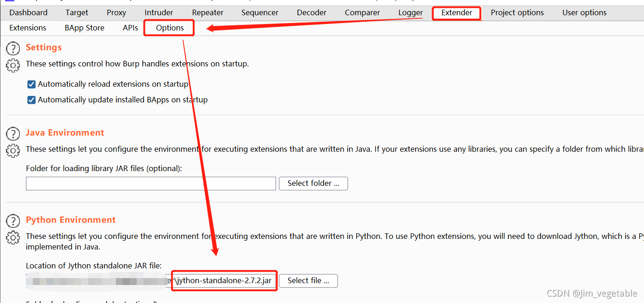The height and width of the screenshot is (303, 644).
Task: Switch to the Dashboard tab
Action: coord(28,12)
